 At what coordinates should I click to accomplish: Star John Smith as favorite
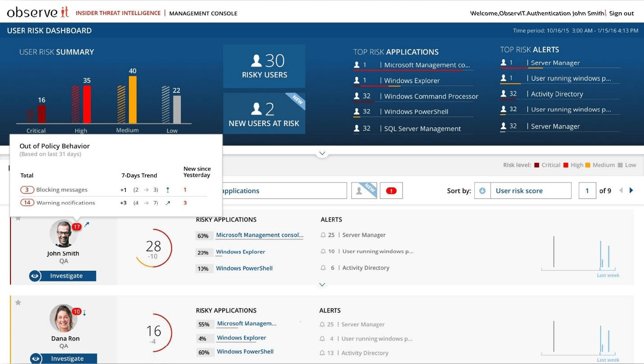tap(18, 218)
